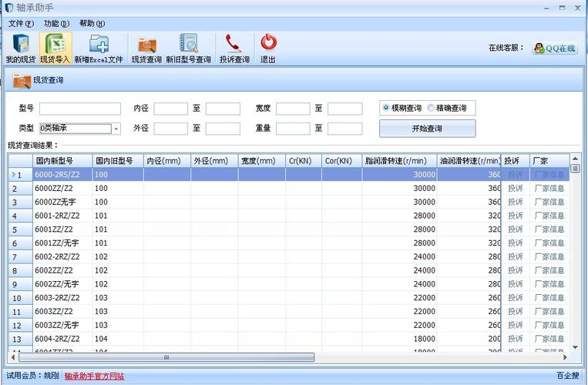The height and width of the screenshot is (385, 588).
Task: Open 我的现货 toolbar icon
Action: 21,43
